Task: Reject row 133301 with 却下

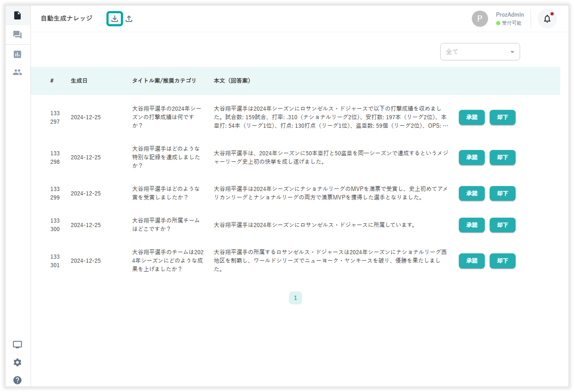Action: (502, 261)
